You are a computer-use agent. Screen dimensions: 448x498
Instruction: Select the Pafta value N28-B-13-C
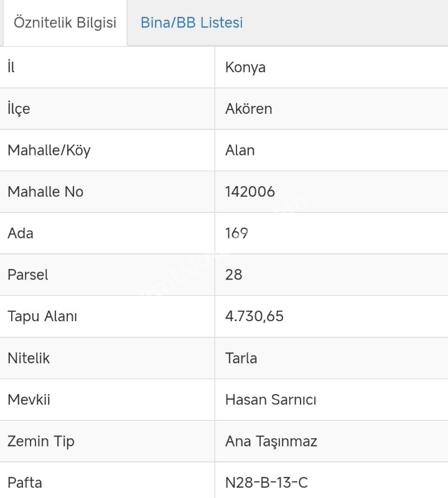pos(266,482)
